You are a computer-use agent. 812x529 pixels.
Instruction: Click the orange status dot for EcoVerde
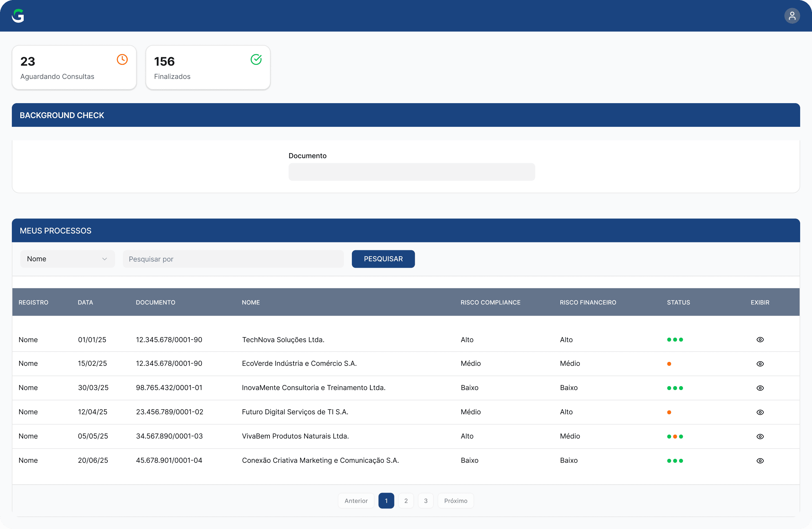pyautogui.click(x=669, y=364)
